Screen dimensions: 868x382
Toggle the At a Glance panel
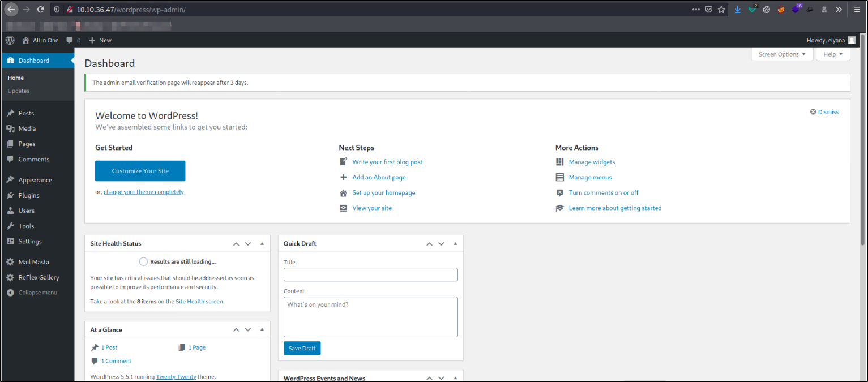point(262,329)
